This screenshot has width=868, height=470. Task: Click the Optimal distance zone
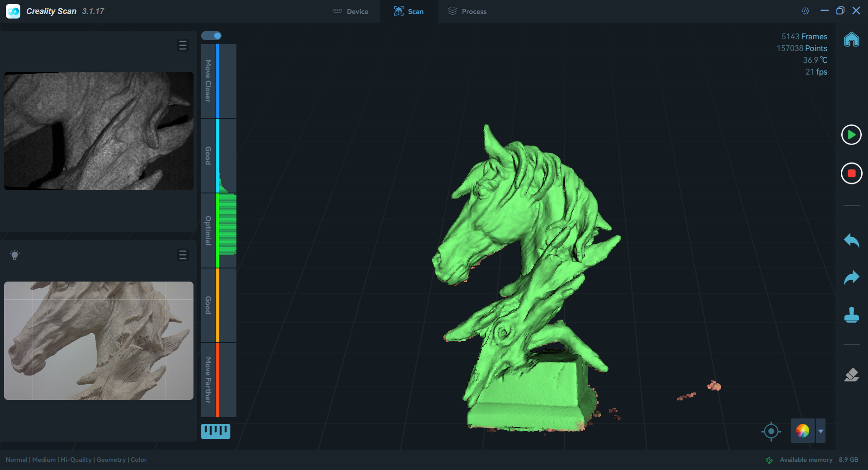[x=219, y=230]
